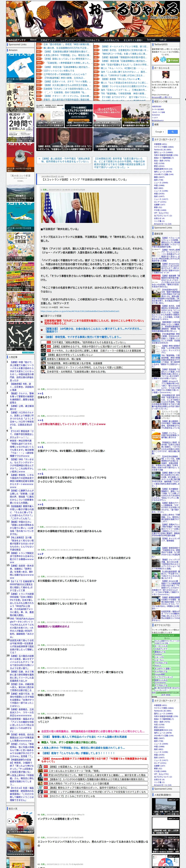This screenshot has width=186, height=868.
Task: Open ワロタあんてな in the navigation bar
Action: pos(92,40)
